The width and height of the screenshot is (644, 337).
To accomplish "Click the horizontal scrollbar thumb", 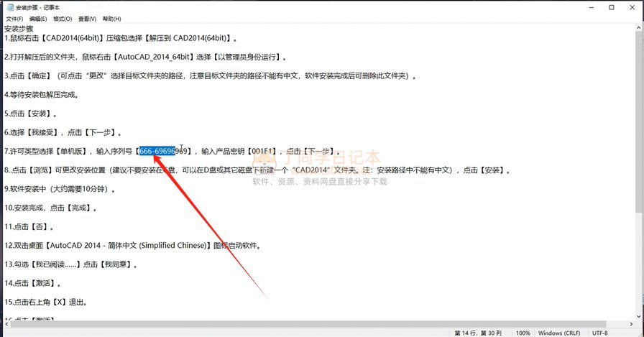I will 308,324.
